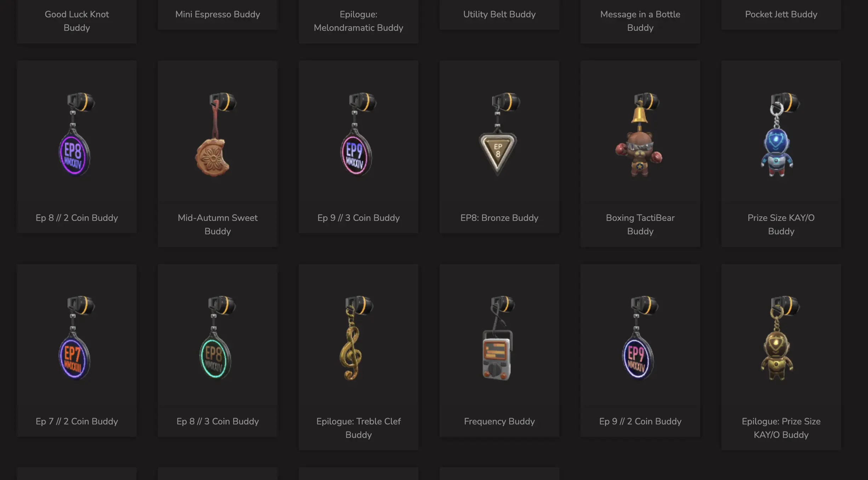Click the Good Luck Knot Buddy label

point(77,21)
